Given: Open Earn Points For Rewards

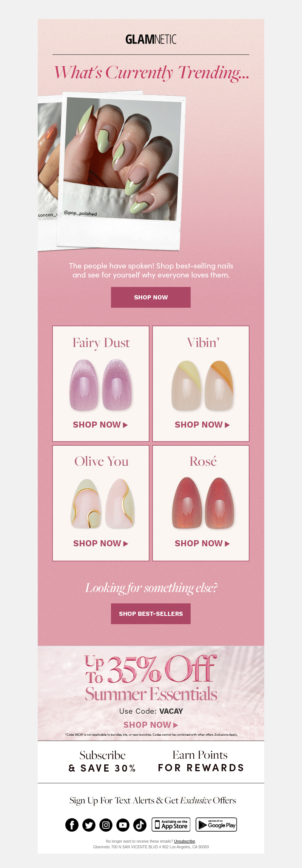Looking at the screenshot, I should (x=200, y=761).
